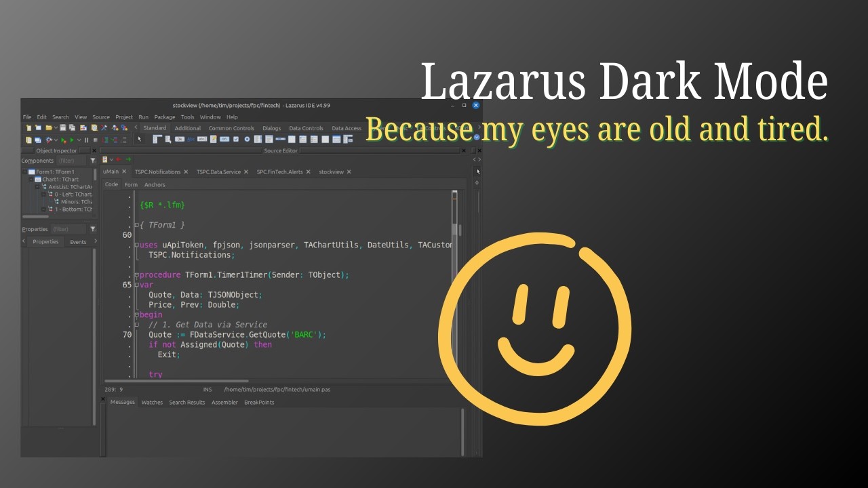This screenshot has height=488, width=868.
Task: Select the TRadioButton component icon
Action: pos(247,139)
